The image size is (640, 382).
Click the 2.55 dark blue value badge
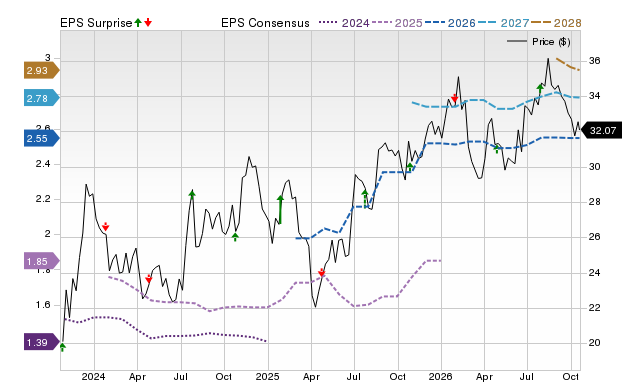42,138
